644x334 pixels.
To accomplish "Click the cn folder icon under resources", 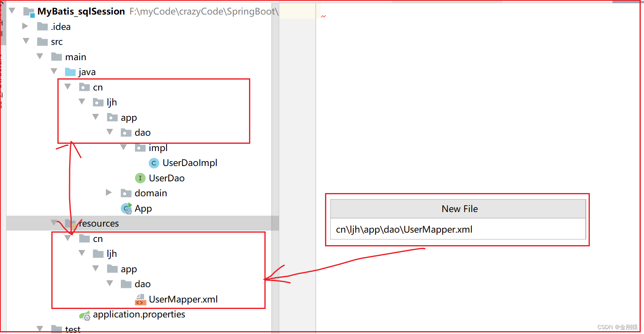I will pos(84,239).
